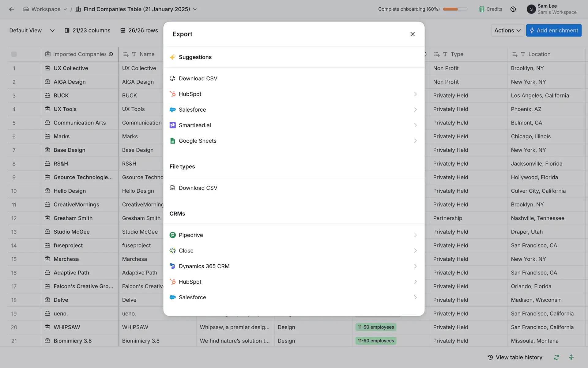The height and width of the screenshot is (368, 588).
Task: Open the Actions dropdown
Action: pos(507,30)
